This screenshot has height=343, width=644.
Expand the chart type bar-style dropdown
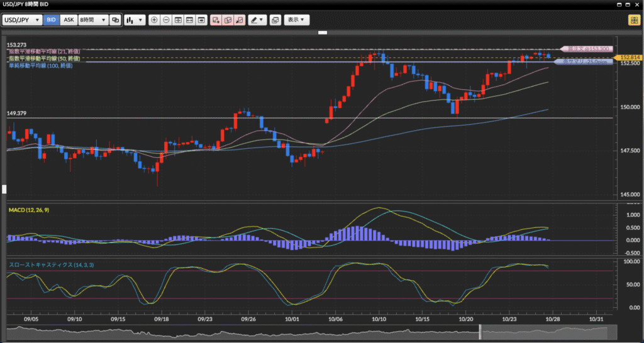click(135, 20)
